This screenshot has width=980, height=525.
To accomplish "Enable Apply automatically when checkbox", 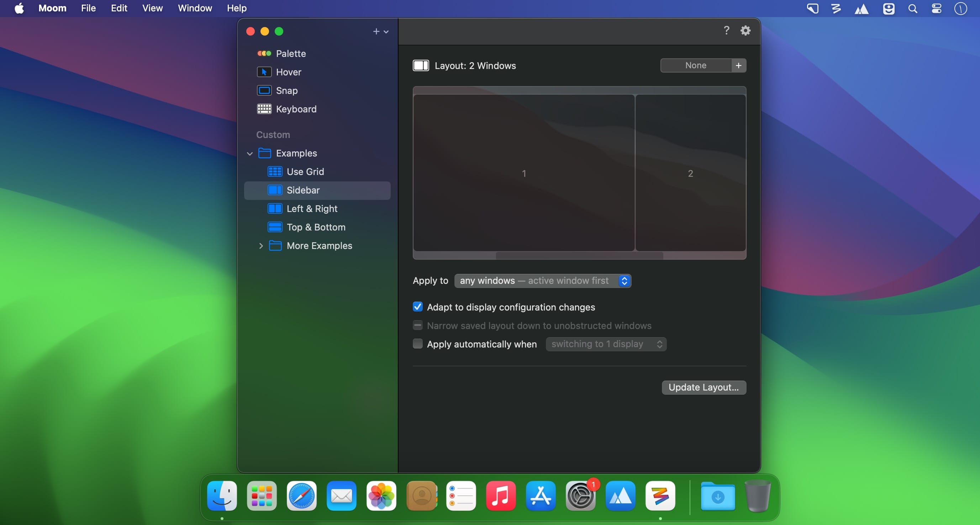I will pyautogui.click(x=417, y=344).
